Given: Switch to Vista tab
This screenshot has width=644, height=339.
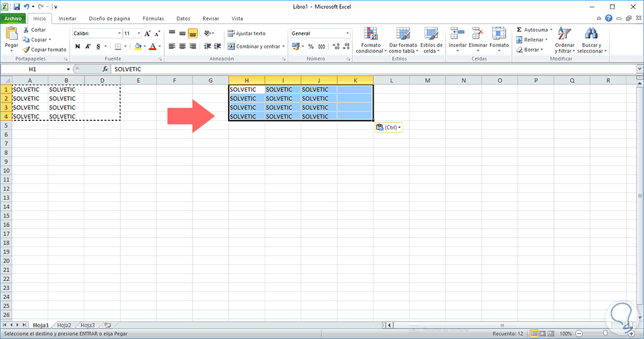Looking at the screenshot, I should point(237,19).
